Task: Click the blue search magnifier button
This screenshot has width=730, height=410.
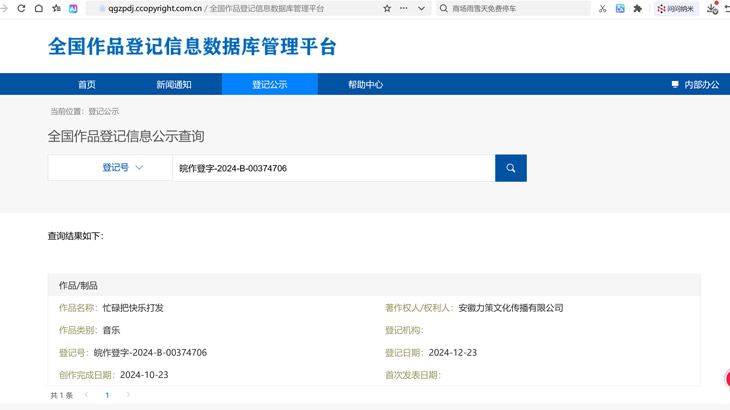Action: click(x=510, y=168)
